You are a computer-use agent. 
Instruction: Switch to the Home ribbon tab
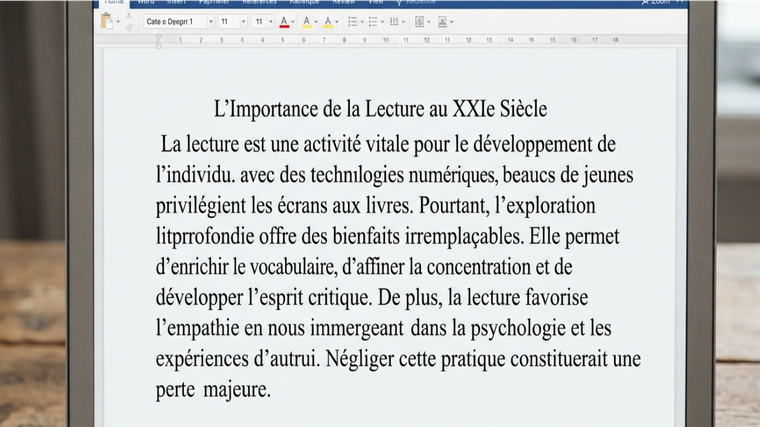(114, 2)
